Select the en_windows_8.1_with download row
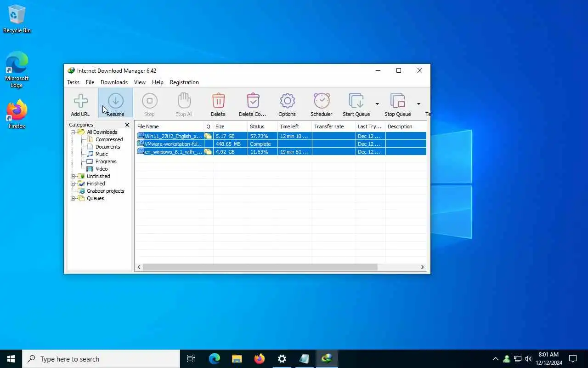588x368 pixels. pos(281,152)
